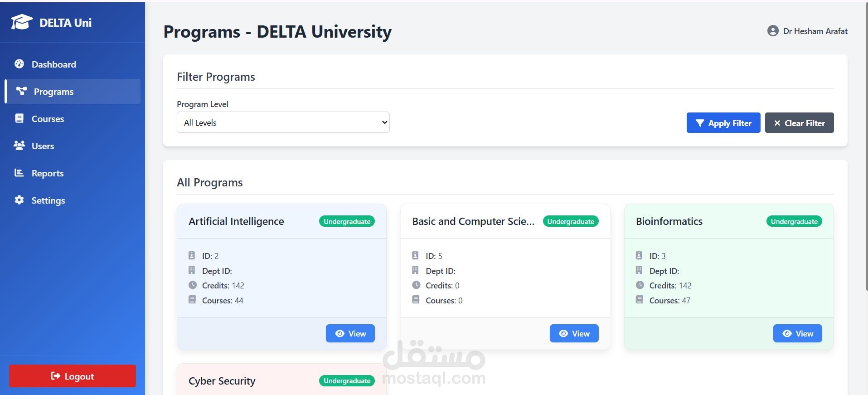Log out using the red Logout button
The width and height of the screenshot is (868, 395).
[73, 376]
